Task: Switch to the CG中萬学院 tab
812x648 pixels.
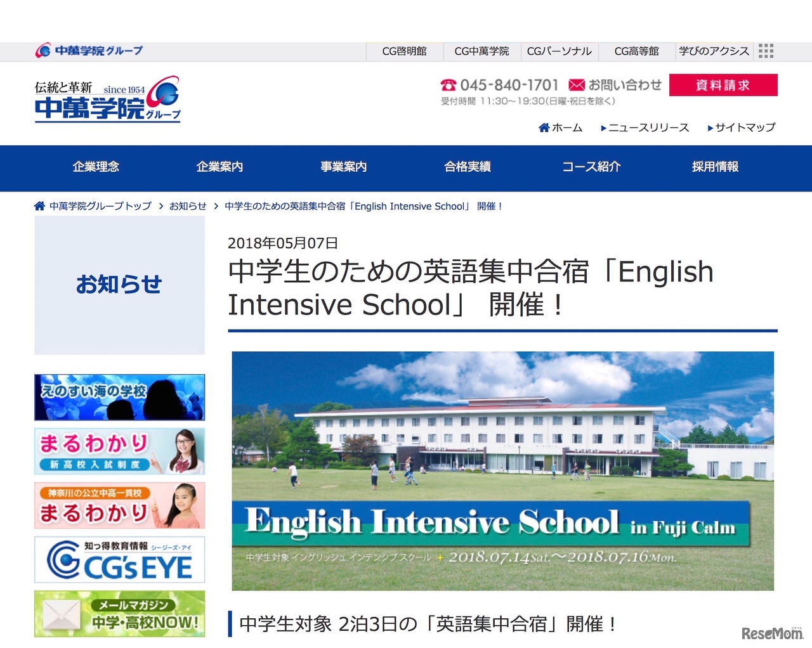Action: [x=481, y=51]
